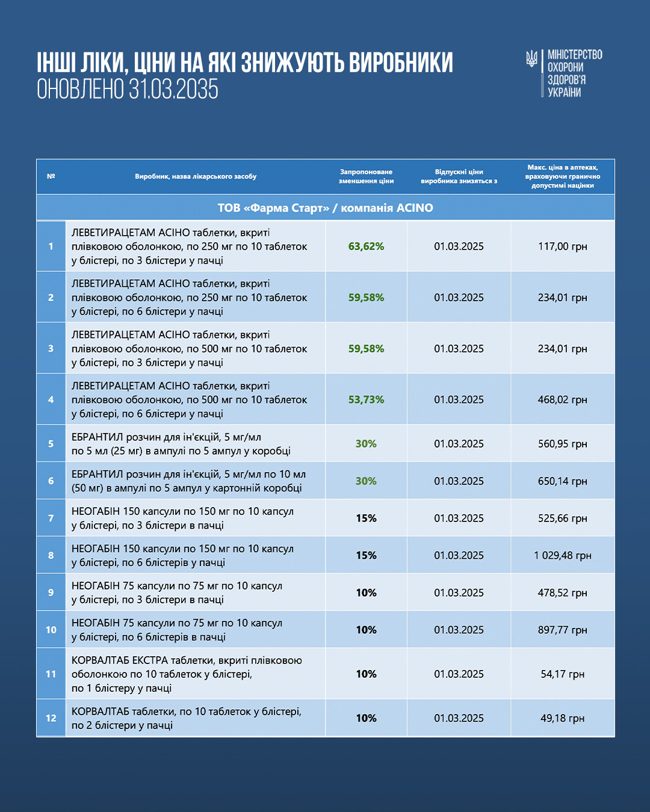Viewport: 650px width, 812px height.
Task: Click the "10%" value in row 11
Action: point(366,674)
